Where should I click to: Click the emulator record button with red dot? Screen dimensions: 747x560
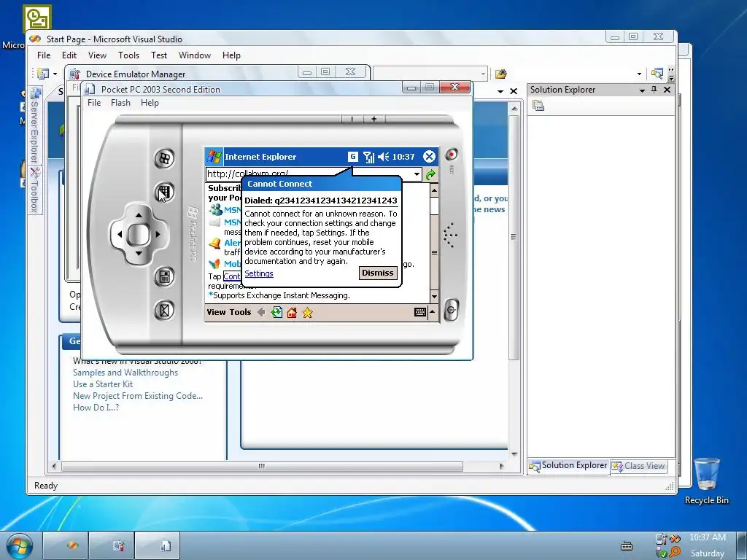coord(451,155)
